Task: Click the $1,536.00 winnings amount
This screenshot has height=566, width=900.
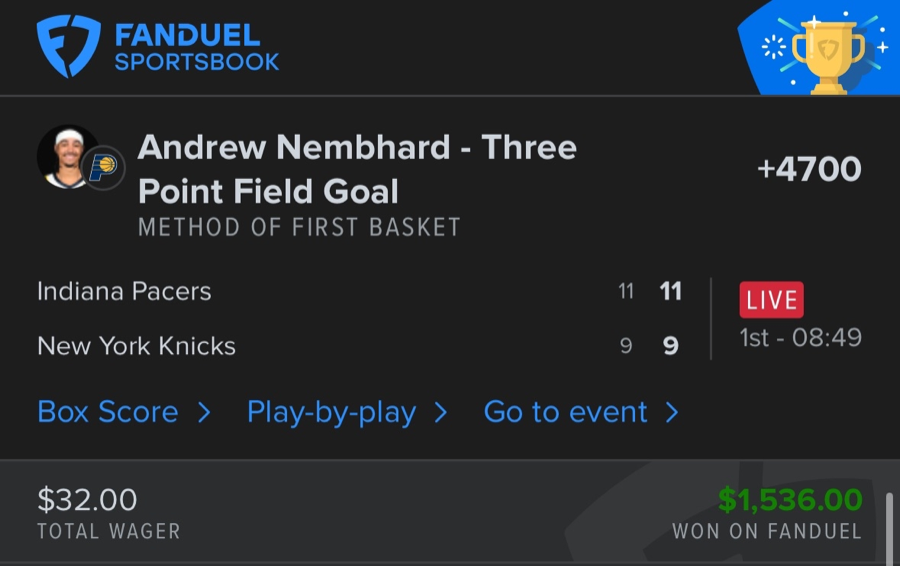Action: [790, 499]
